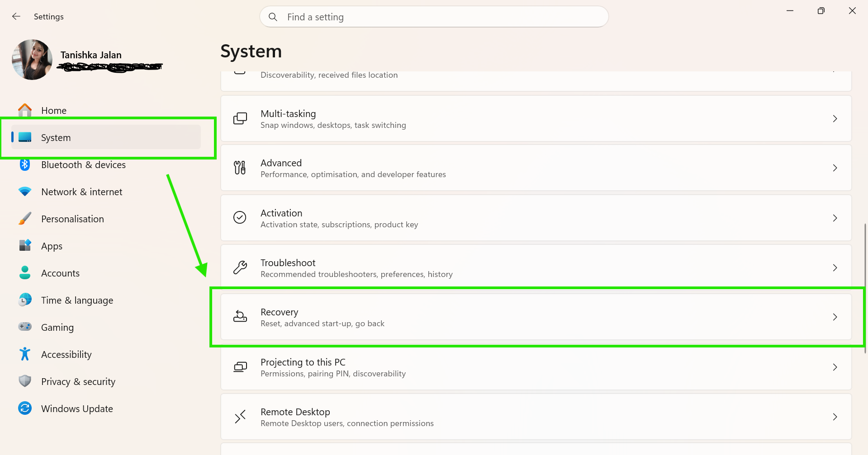Open Recovery settings title

coord(279,312)
